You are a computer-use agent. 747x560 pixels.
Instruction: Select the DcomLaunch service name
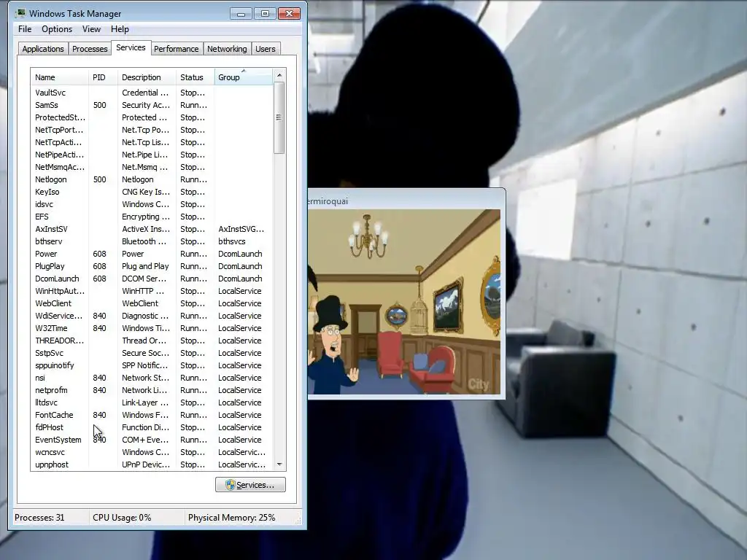[x=57, y=279]
